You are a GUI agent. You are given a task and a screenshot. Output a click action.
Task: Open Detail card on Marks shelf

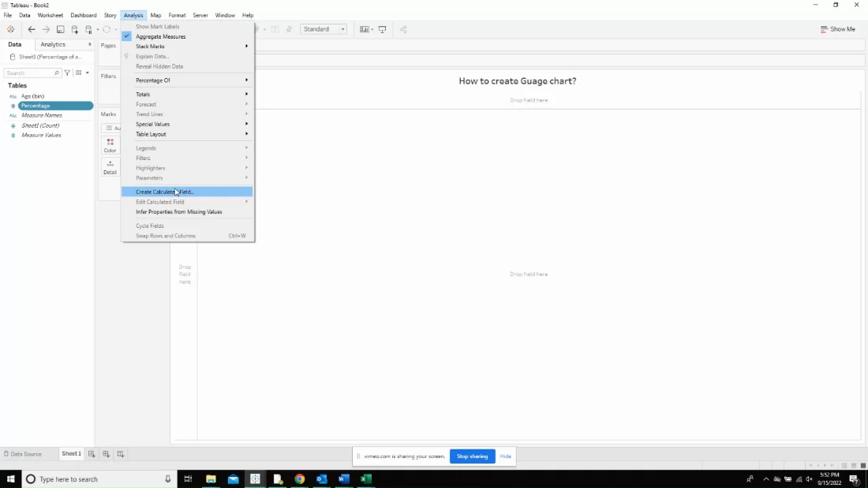(x=110, y=167)
